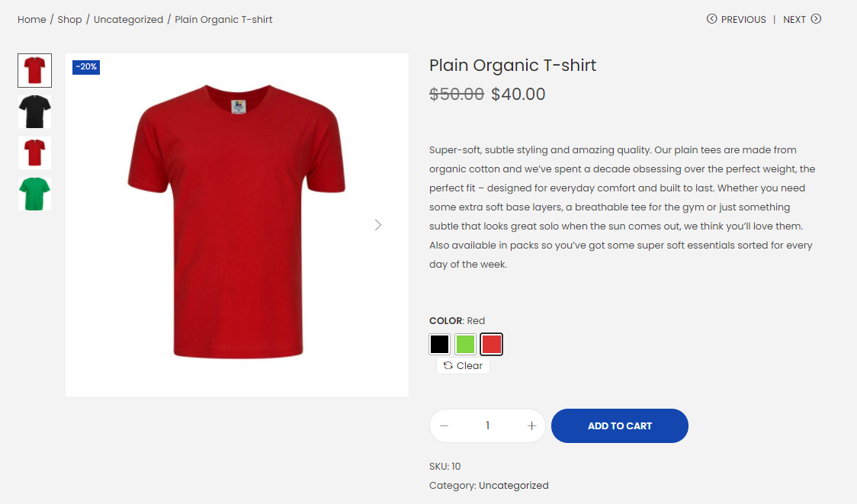This screenshot has width=857, height=504.
Task: Click the Clear refresh icon
Action: click(448, 366)
